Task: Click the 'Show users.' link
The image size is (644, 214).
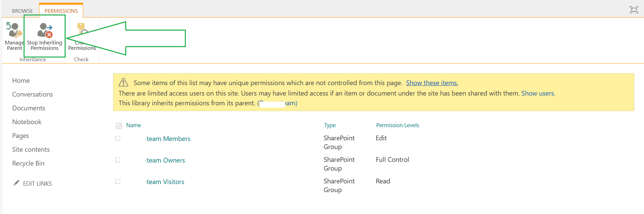Action: point(538,93)
